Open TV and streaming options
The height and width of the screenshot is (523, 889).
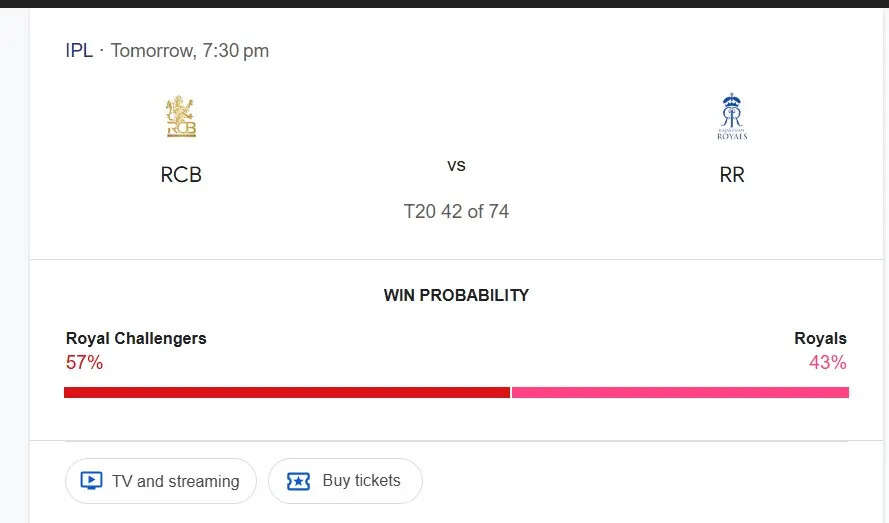pyautogui.click(x=161, y=481)
